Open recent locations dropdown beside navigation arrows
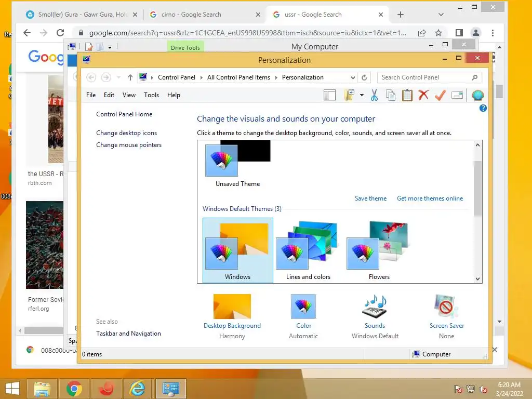The image size is (532, 399). point(118,77)
